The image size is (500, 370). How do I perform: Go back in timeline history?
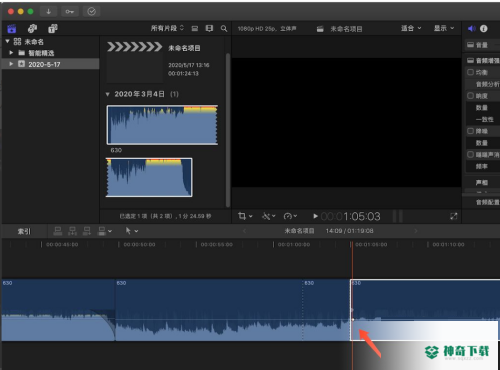[244, 231]
